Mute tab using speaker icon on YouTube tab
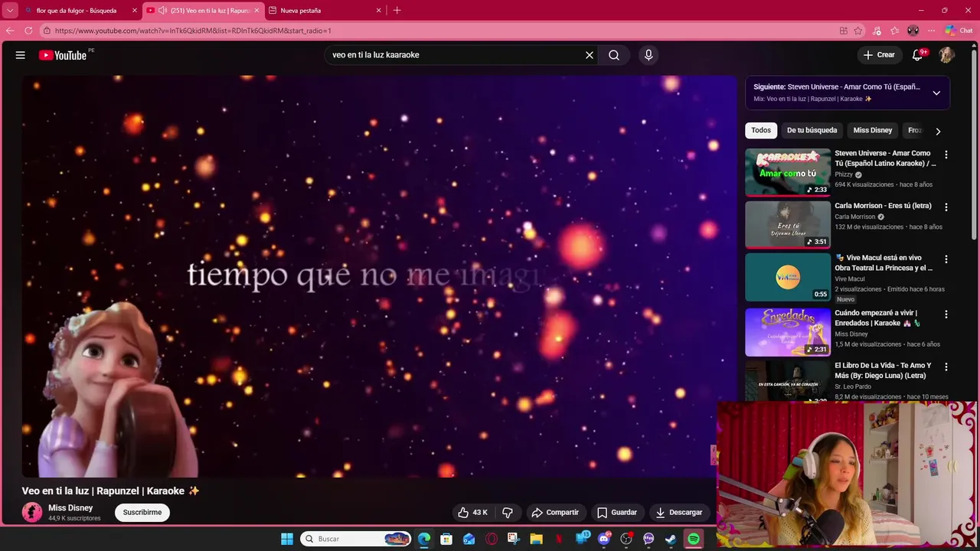980x551 pixels. 162,11
